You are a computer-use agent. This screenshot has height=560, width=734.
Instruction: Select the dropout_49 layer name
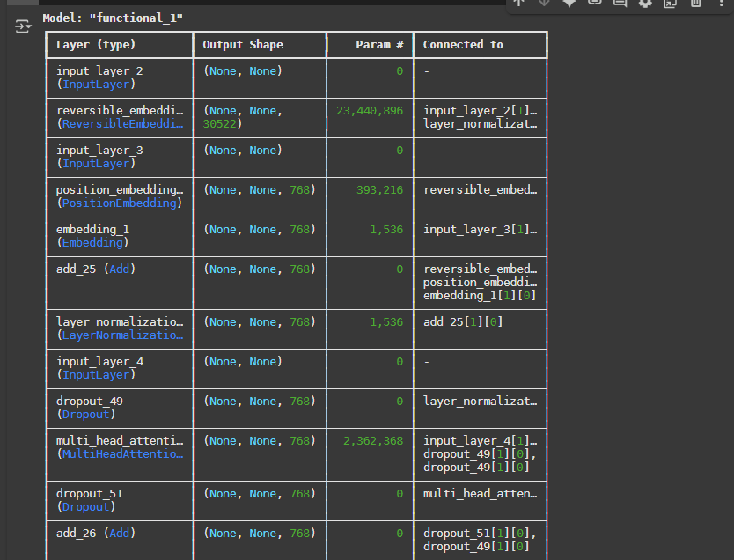coord(90,402)
